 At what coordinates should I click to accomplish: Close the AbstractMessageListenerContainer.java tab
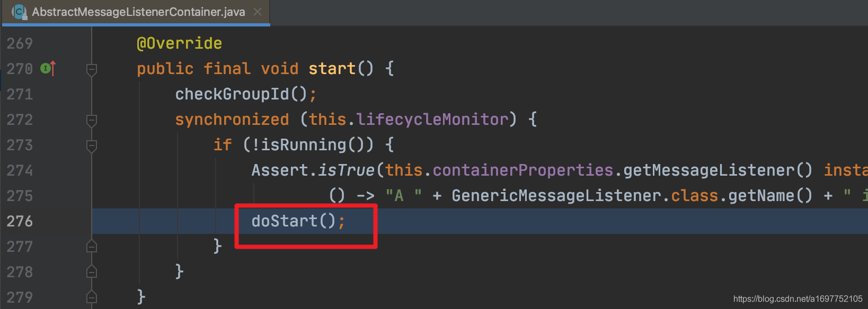(258, 12)
